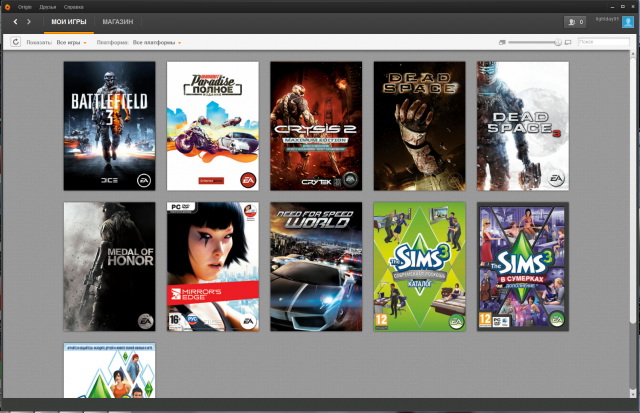Screen dimensions: 640x413
Task: Select the Need for Speed World cover
Action: tap(316, 266)
